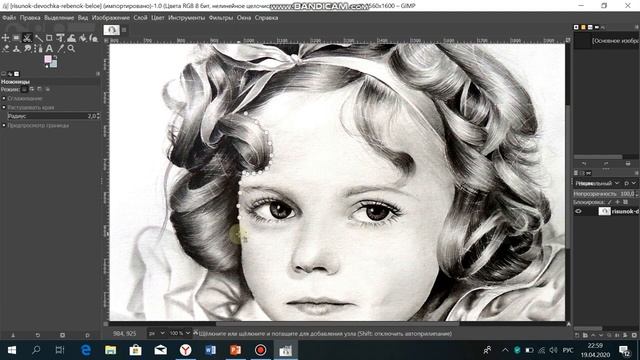Select the Paintbrush tool
Viewport: 640px width, 360px height.
coord(93,38)
